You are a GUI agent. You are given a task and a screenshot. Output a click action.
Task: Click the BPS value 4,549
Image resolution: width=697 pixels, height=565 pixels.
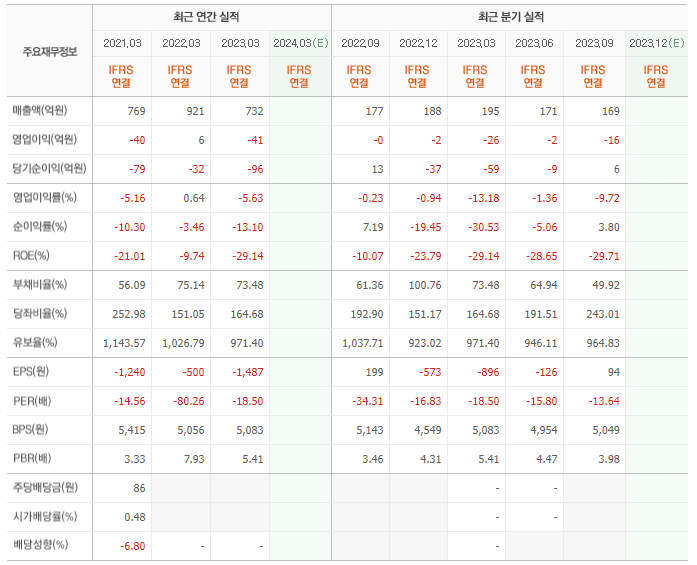coord(428,430)
